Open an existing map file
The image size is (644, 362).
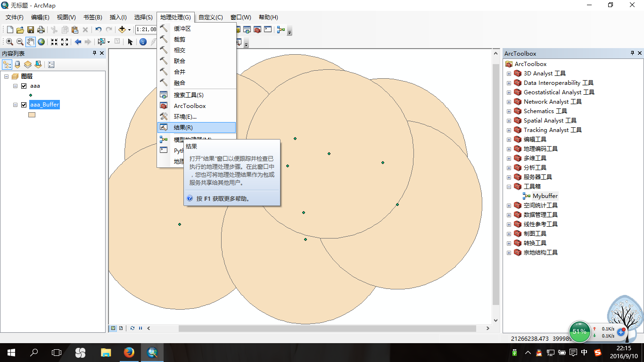tap(20, 30)
